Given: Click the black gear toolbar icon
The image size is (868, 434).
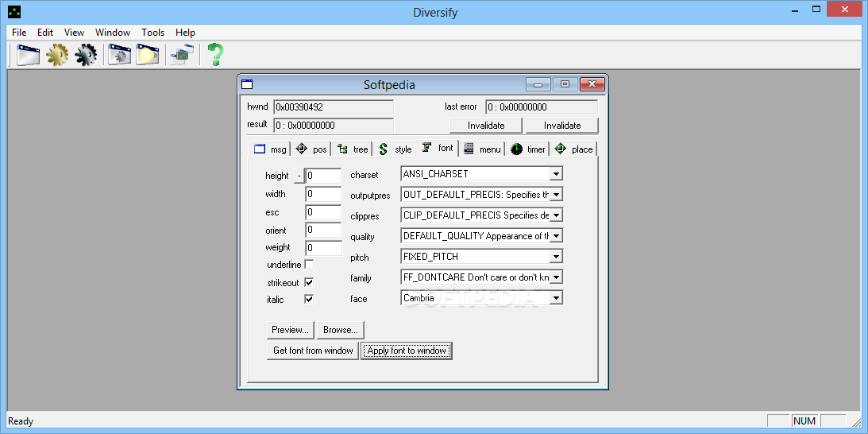Looking at the screenshot, I should [86, 55].
